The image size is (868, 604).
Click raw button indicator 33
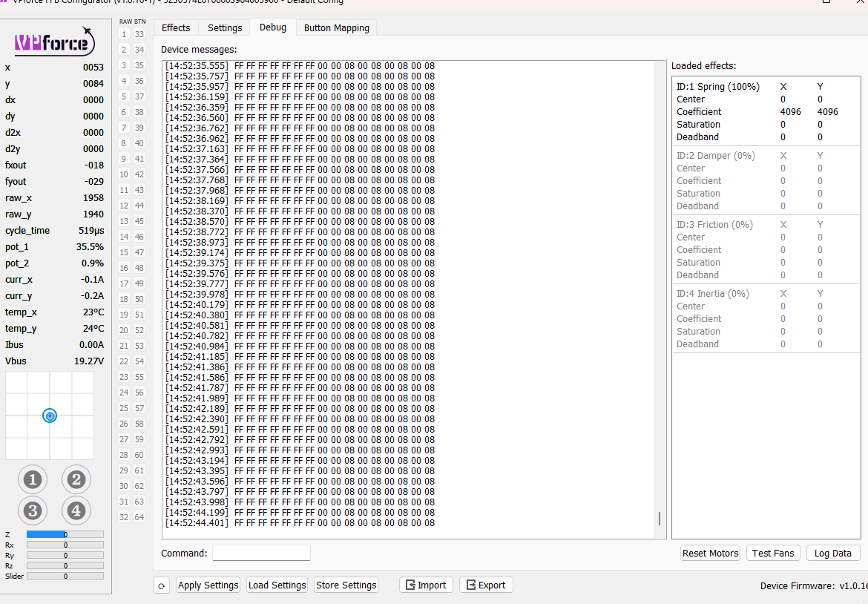pyautogui.click(x=139, y=34)
